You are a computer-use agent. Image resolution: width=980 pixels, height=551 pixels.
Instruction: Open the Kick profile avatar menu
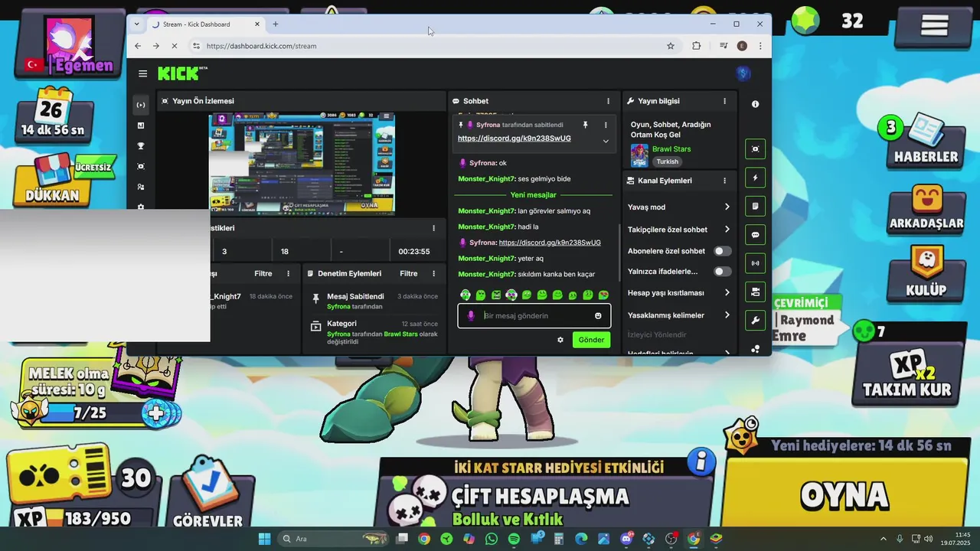[x=742, y=73]
